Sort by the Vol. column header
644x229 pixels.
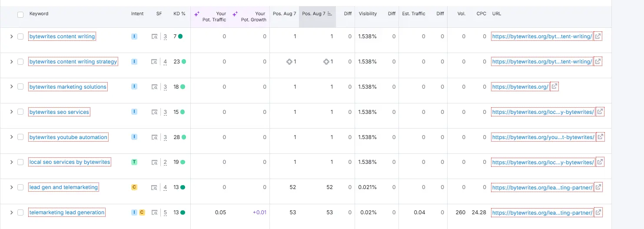(x=461, y=14)
